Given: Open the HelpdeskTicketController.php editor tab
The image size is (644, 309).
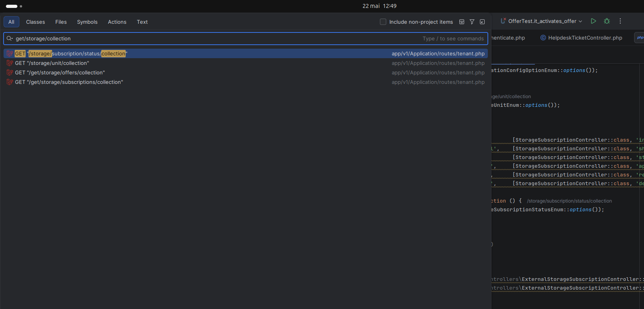Looking at the screenshot, I should tap(581, 38).
